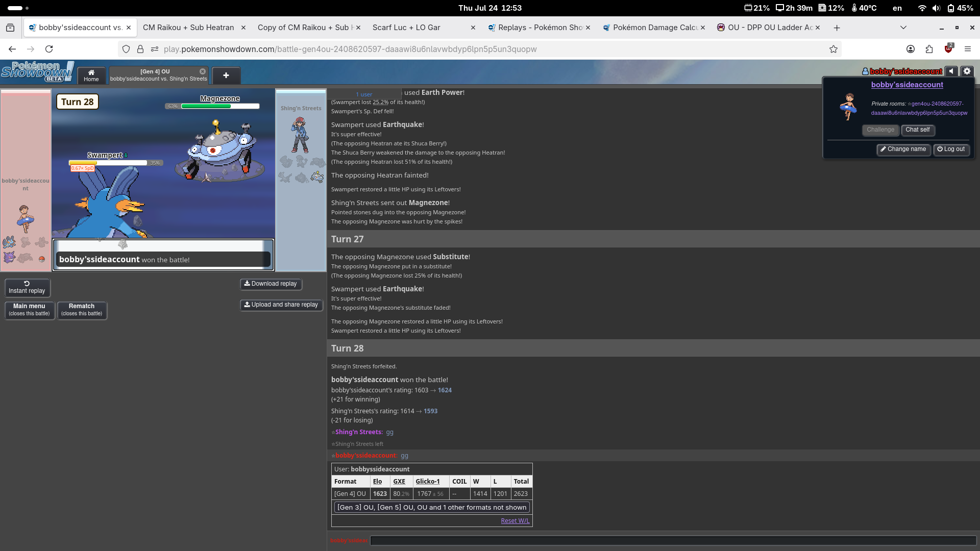Open Showdown options gear icon
This screenshot has width=980, height=551.
(967, 71)
